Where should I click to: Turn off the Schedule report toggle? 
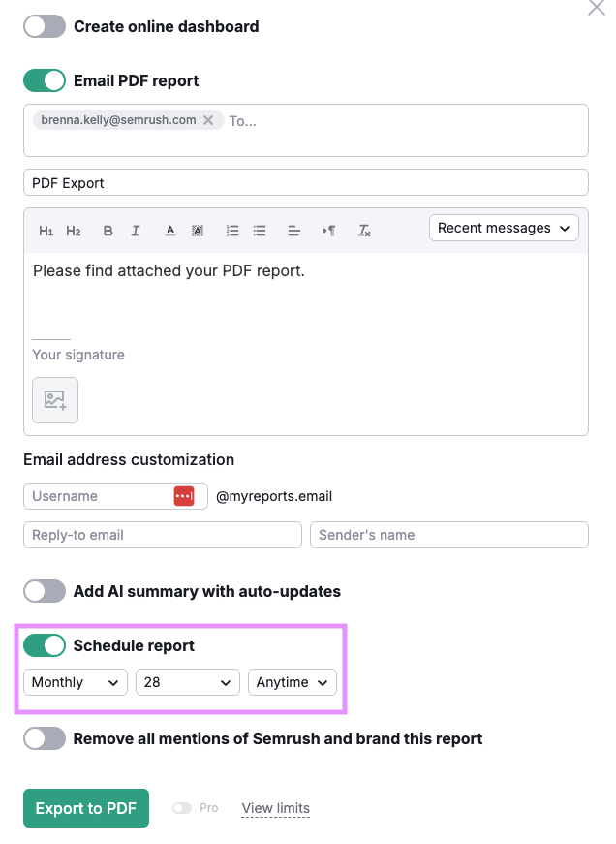point(45,645)
